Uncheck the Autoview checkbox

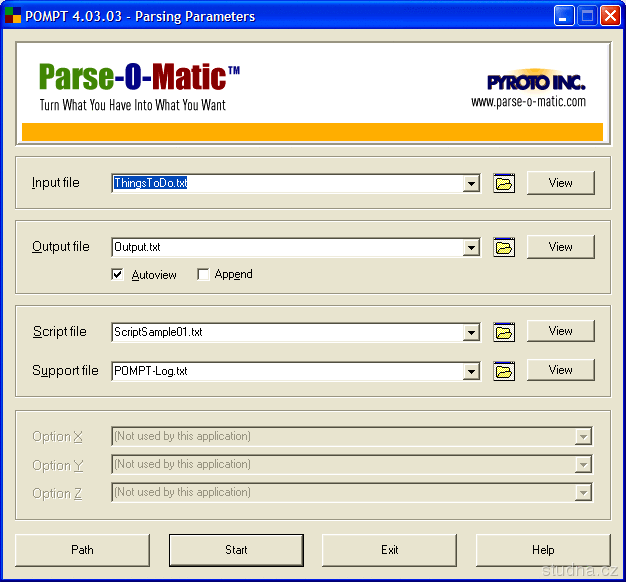pos(117,275)
